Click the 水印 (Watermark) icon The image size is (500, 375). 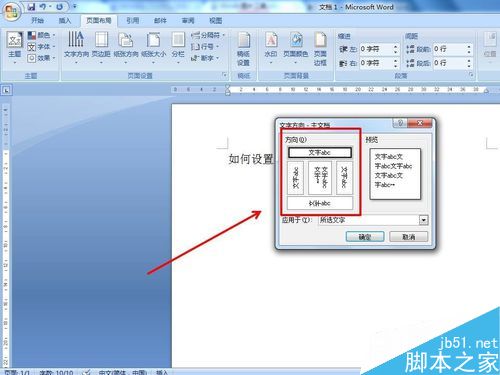tap(271, 47)
